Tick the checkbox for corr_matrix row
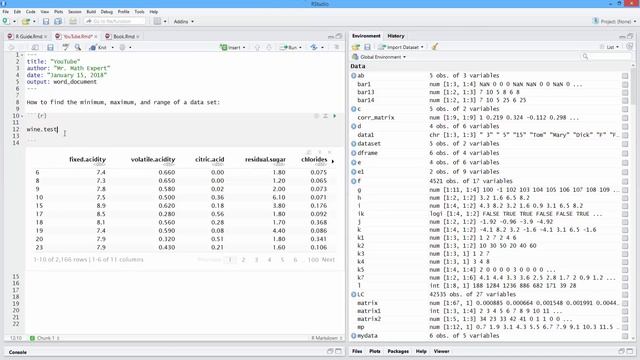Viewport: 640px width, 360px height. tap(625, 118)
